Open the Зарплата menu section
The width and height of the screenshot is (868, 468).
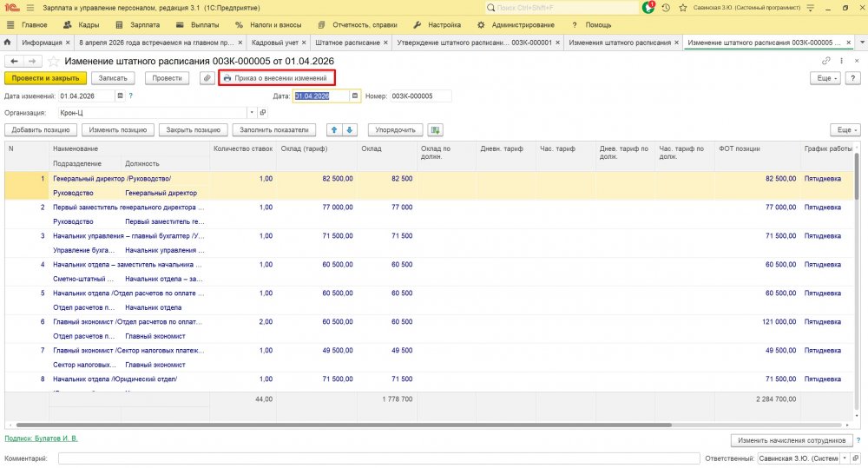click(138, 25)
